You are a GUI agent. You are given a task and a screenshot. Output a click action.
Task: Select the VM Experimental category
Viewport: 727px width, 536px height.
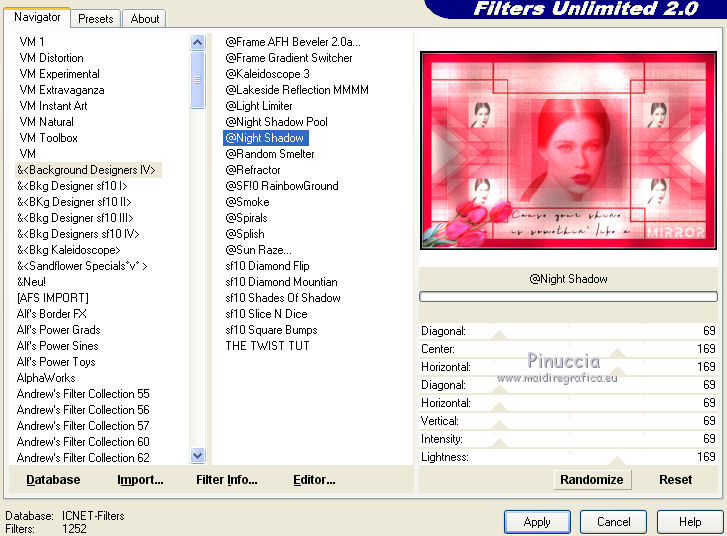point(59,74)
